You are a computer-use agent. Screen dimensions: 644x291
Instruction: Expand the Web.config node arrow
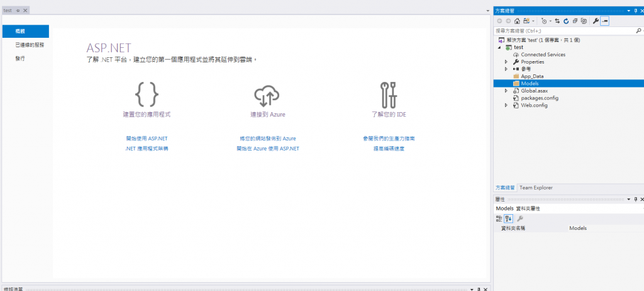[507, 105]
